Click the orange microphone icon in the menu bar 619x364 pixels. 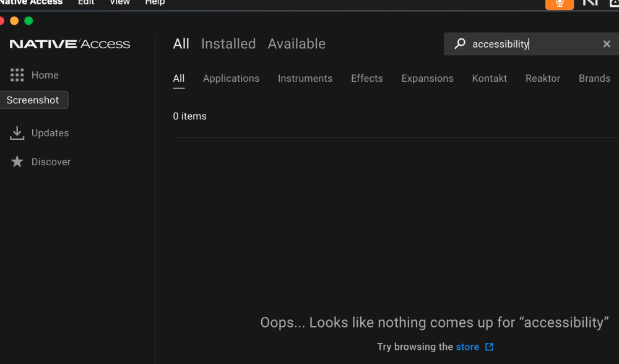[560, 4]
